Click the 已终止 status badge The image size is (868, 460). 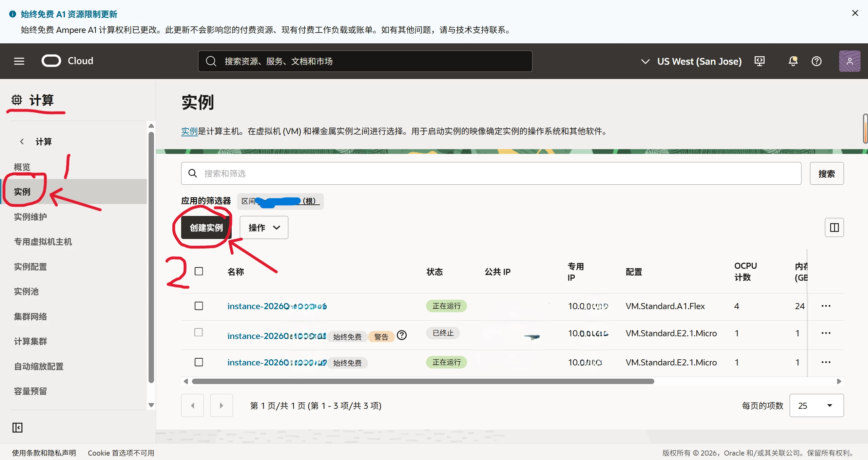coord(443,333)
